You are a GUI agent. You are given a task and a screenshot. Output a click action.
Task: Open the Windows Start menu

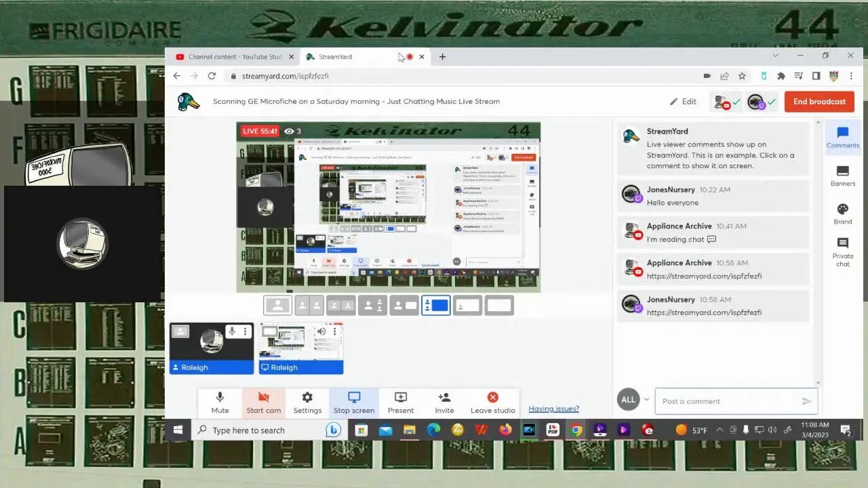click(x=178, y=430)
